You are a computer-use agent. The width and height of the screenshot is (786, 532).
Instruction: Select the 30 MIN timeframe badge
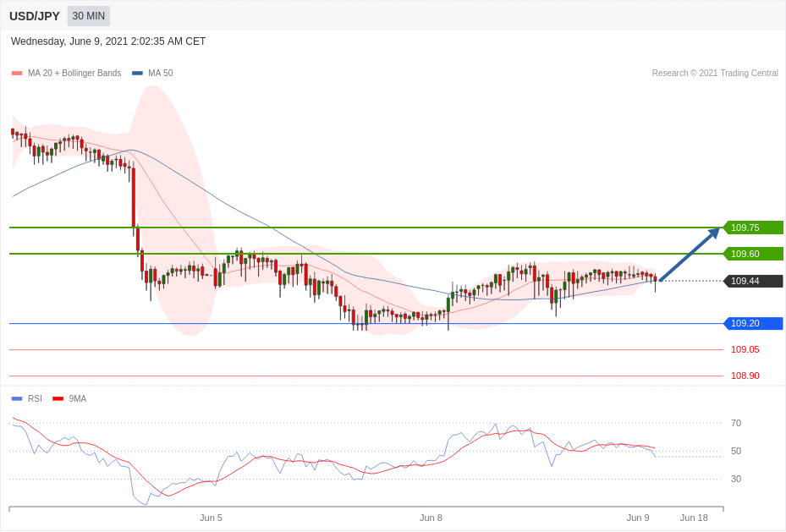click(x=88, y=16)
